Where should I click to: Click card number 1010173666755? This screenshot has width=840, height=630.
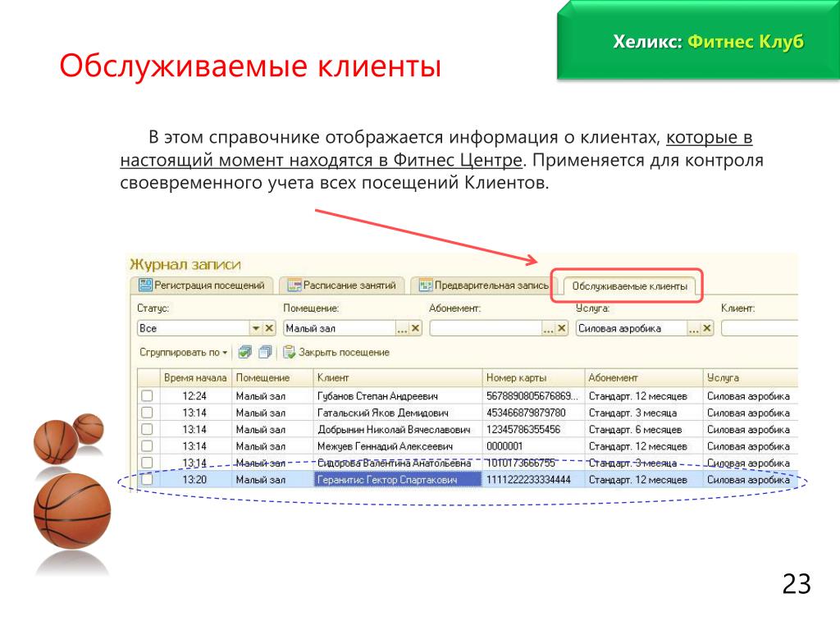coord(521,463)
